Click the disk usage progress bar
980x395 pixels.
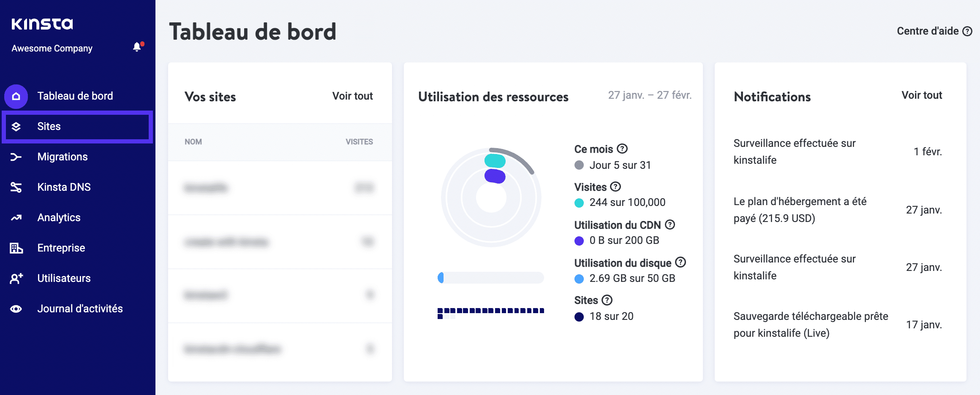click(490, 278)
